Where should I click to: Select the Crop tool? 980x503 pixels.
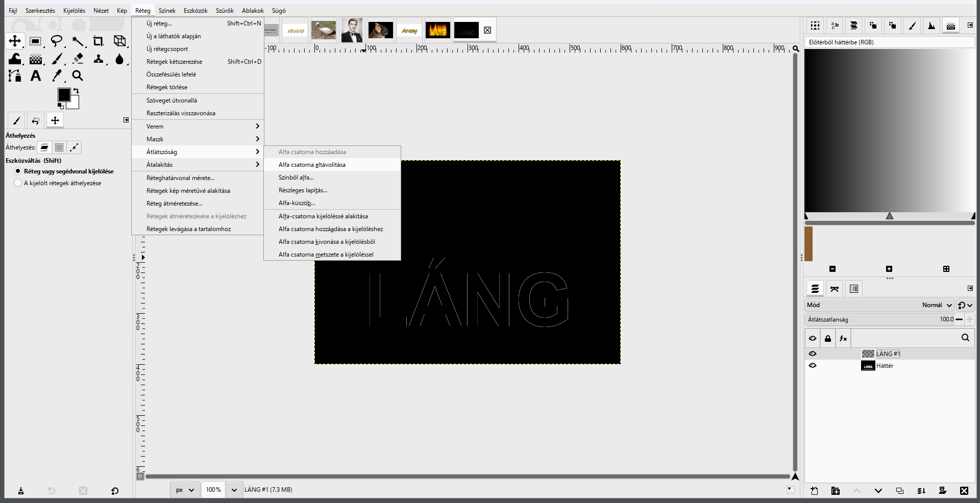coord(98,41)
